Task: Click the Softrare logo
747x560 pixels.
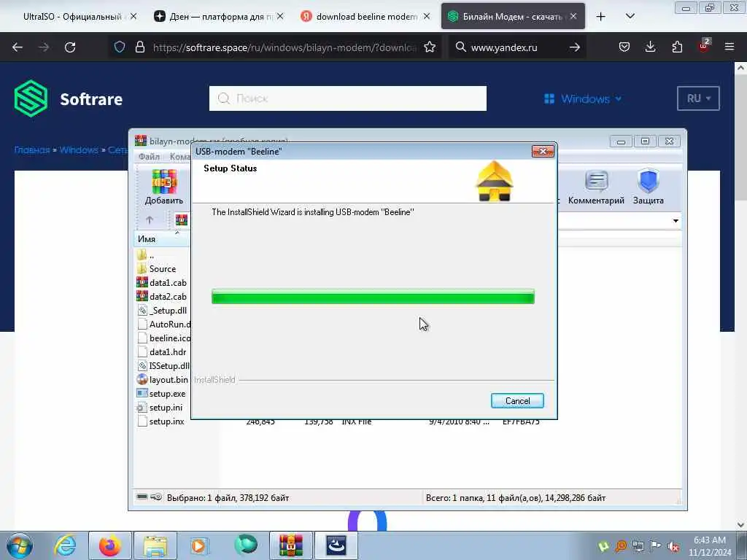Action: click(68, 98)
